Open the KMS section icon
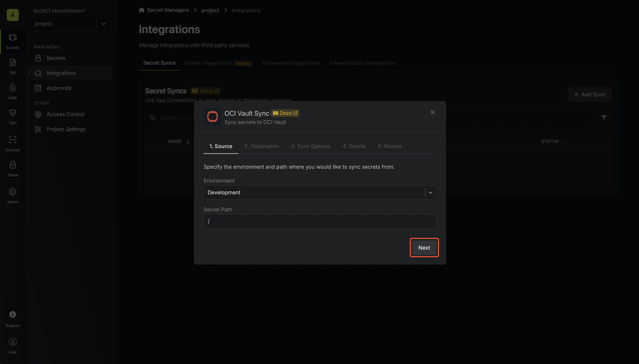The width and height of the screenshot is (639, 364). pyautogui.click(x=13, y=92)
